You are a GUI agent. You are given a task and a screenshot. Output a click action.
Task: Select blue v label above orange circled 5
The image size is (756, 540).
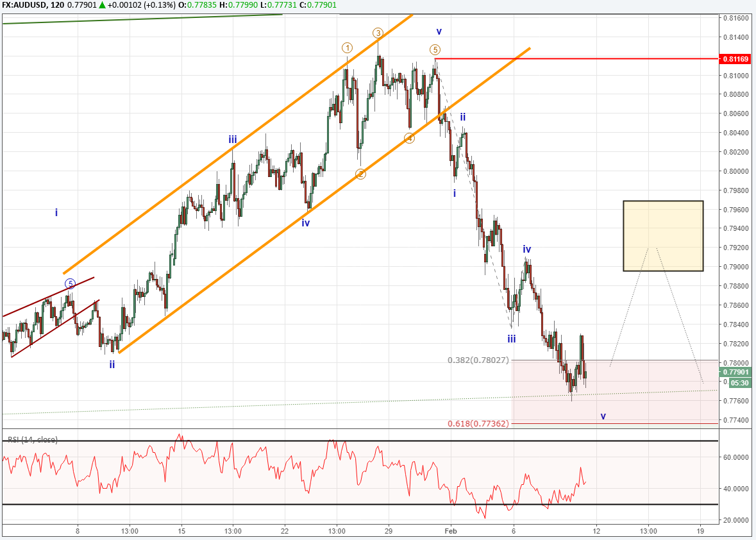tap(439, 32)
